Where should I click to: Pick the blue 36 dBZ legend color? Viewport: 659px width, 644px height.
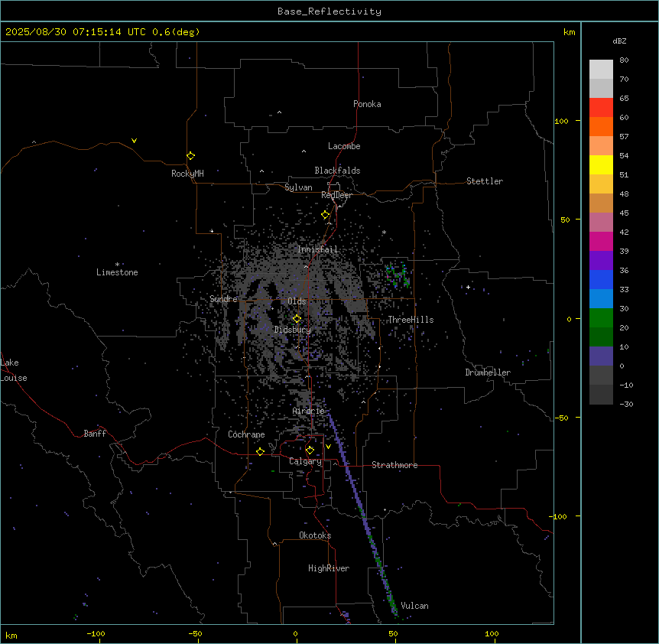point(601,279)
